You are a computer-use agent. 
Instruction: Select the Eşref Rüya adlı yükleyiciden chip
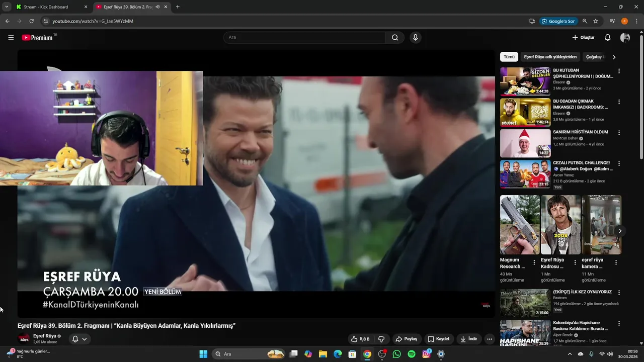point(550,57)
